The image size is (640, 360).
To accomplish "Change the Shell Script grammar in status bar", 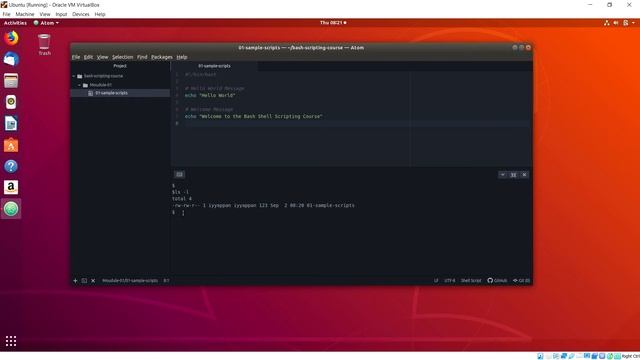I will click(471, 281).
